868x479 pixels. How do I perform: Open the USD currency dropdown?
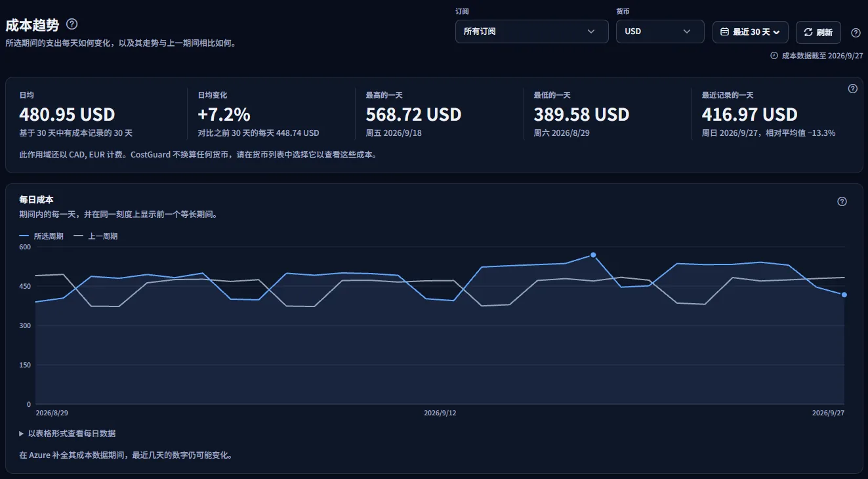pyautogui.click(x=660, y=31)
